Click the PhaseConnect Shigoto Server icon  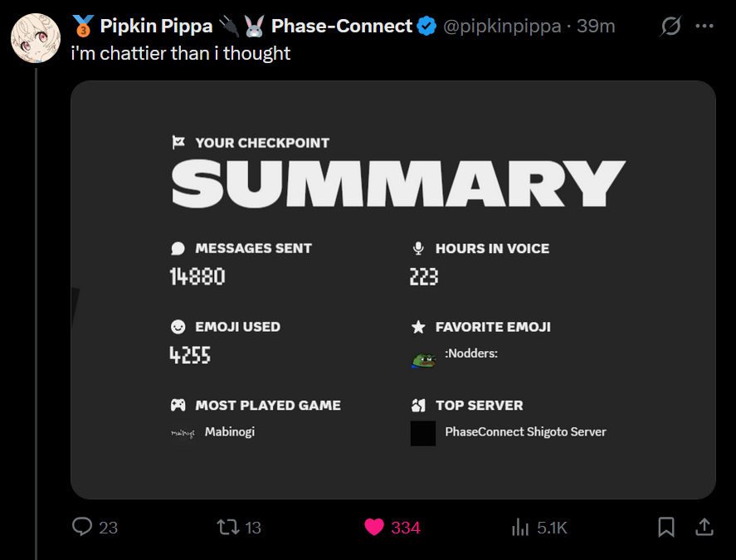coord(423,433)
